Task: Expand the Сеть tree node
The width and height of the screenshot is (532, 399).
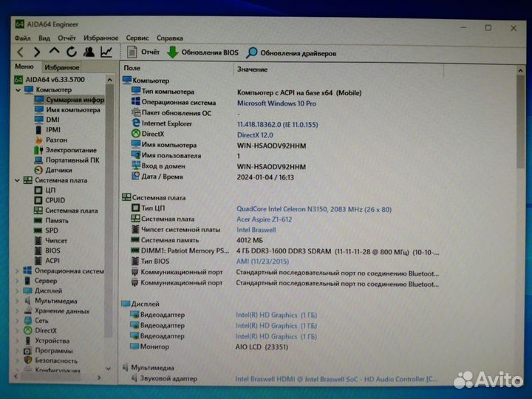Action: (17, 321)
